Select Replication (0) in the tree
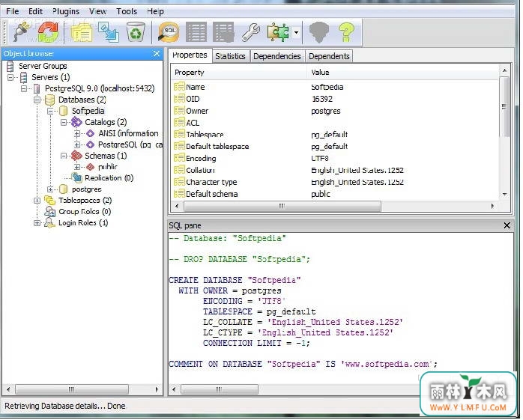Image resolution: width=523 pixels, height=420 pixels. click(109, 178)
